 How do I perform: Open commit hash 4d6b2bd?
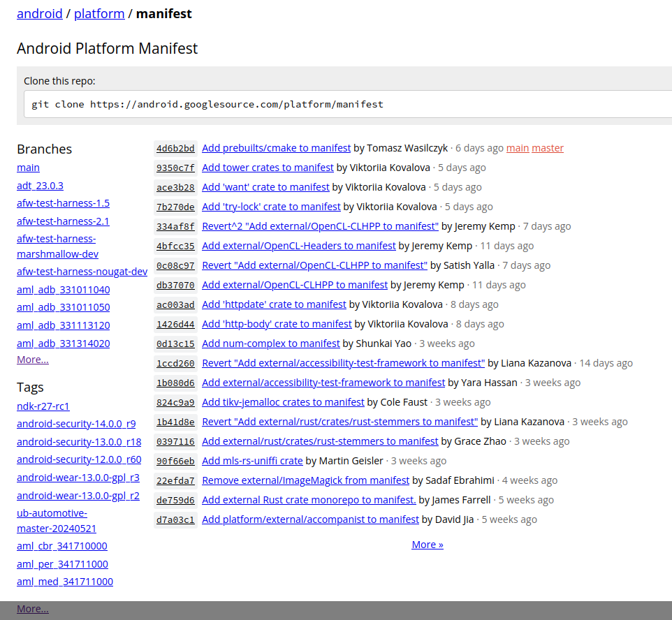click(x=175, y=148)
